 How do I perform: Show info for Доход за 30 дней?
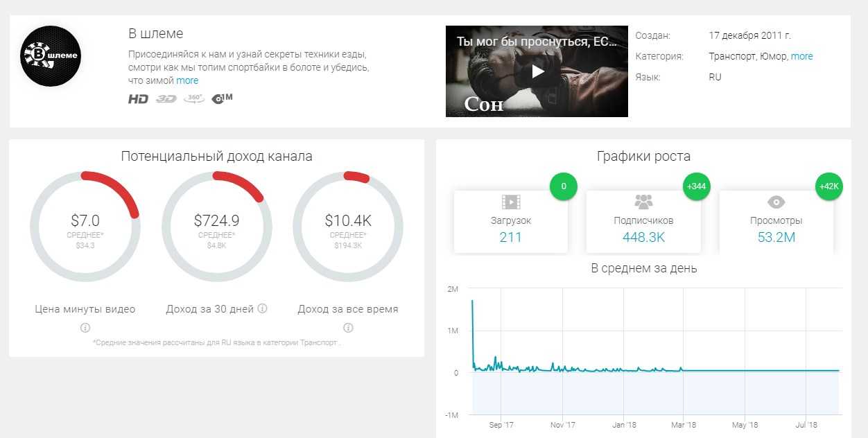click(x=263, y=309)
